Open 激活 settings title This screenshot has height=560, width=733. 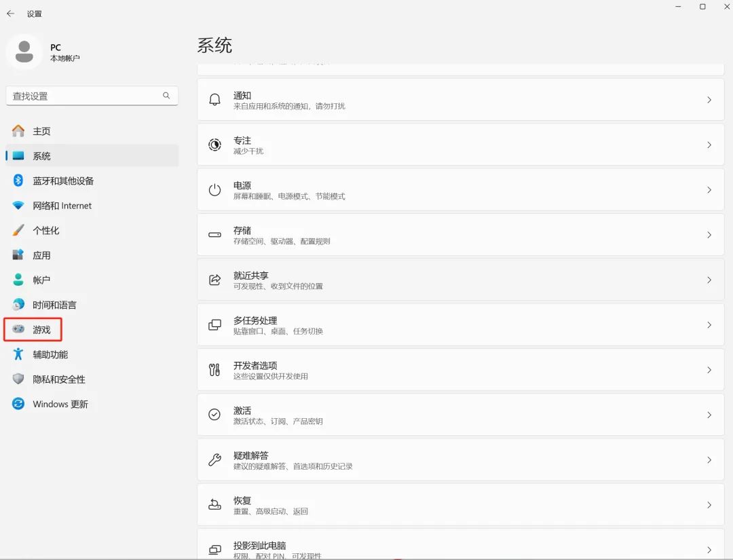[242, 411]
